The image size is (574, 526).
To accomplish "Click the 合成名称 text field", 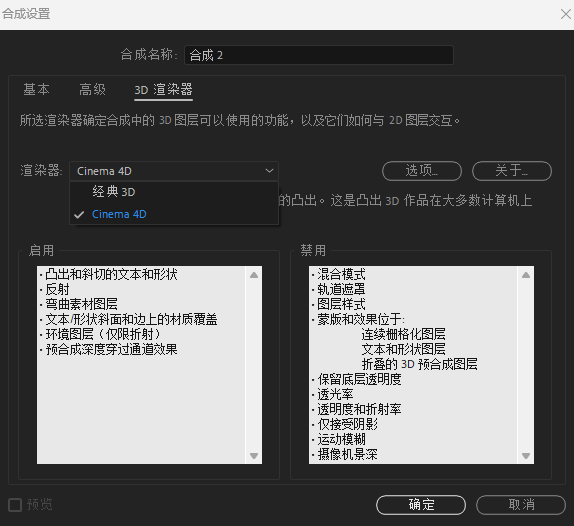I will 319,55.
